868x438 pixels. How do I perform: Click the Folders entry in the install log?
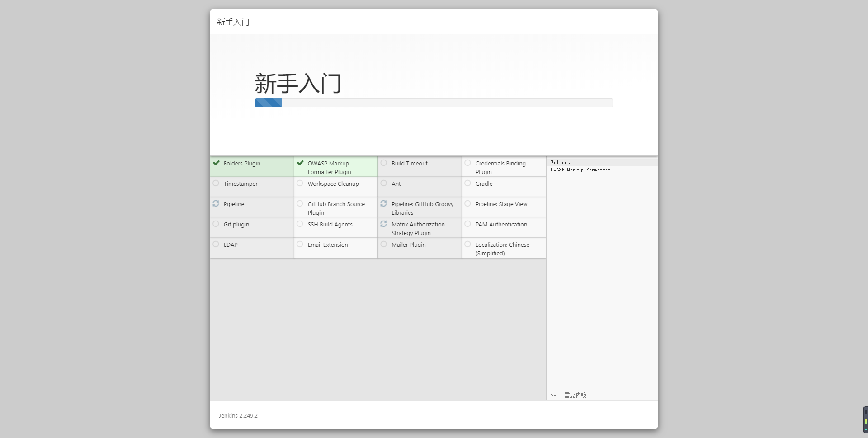(x=560, y=162)
